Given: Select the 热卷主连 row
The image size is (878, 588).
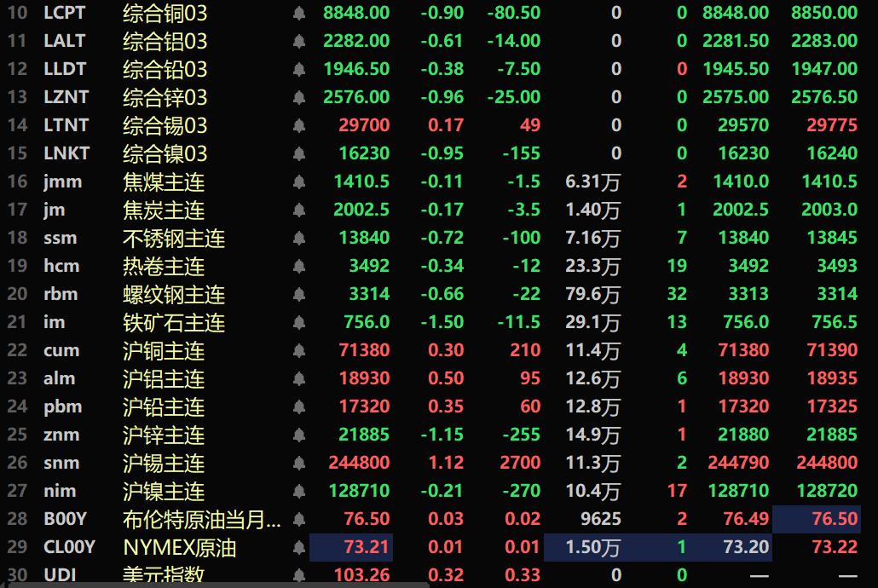Looking at the screenshot, I should click(162, 266).
